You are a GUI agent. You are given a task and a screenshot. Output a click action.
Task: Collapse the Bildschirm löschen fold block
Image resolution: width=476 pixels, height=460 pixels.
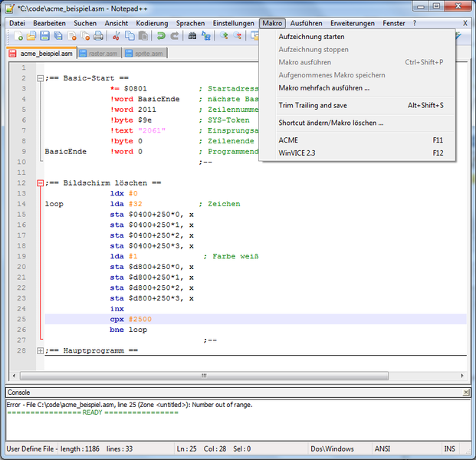(x=40, y=183)
